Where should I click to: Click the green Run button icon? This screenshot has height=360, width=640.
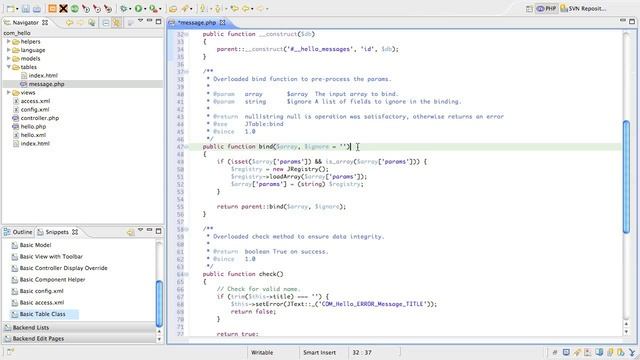pyautogui.click(x=138, y=8)
